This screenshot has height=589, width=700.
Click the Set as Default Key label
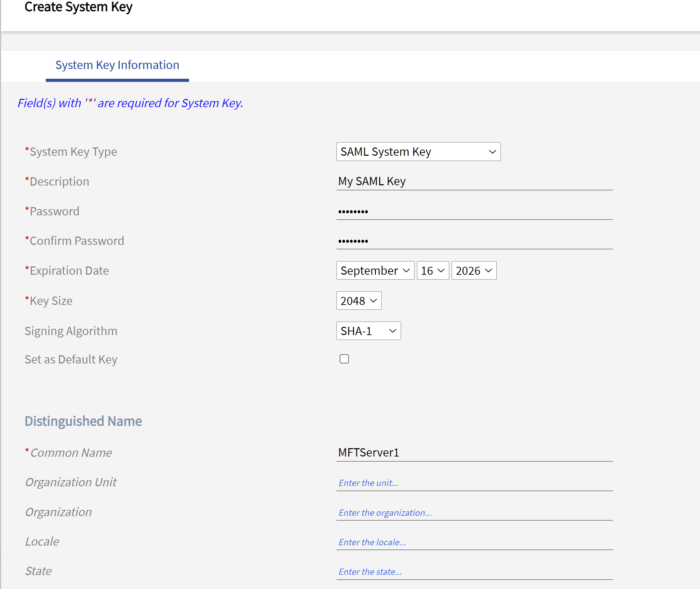[71, 359]
